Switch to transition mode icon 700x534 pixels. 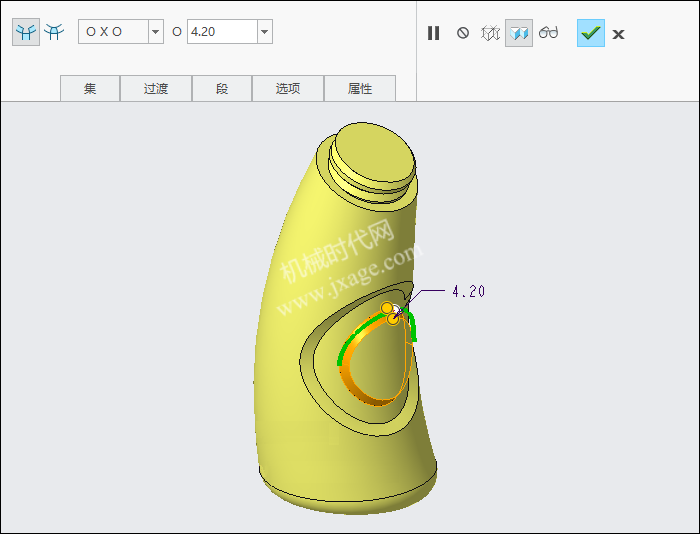coord(54,32)
